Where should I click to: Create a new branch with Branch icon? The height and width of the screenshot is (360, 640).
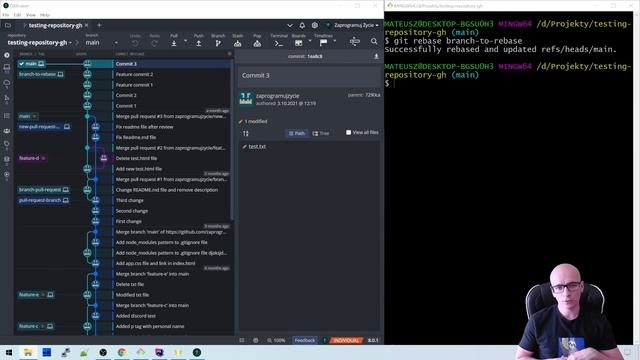(218, 43)
